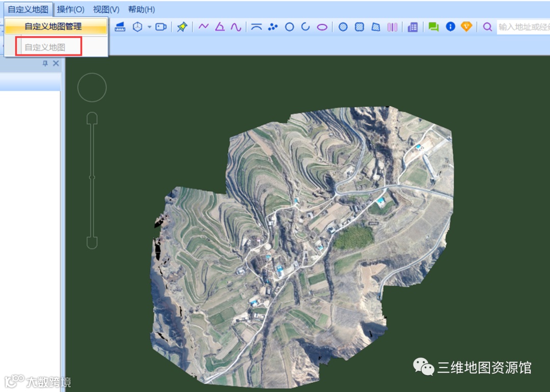Pick the scattered points tool
Image resolution: width=550 pixels, height=392 pixels.
272,27
